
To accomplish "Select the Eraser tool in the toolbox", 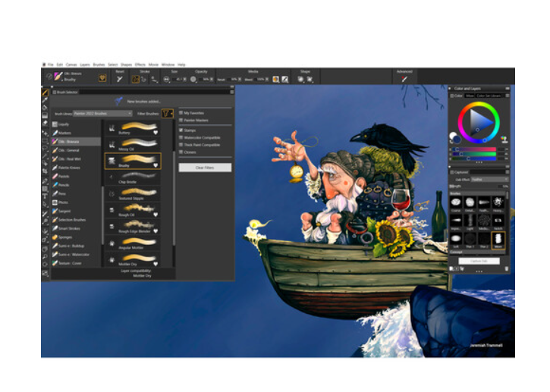I will [46, 123].
